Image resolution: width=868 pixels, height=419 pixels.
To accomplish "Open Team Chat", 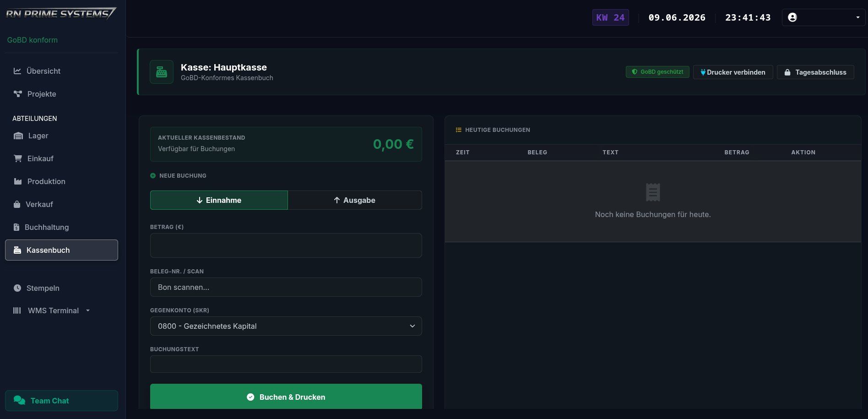I will (61, 401).
